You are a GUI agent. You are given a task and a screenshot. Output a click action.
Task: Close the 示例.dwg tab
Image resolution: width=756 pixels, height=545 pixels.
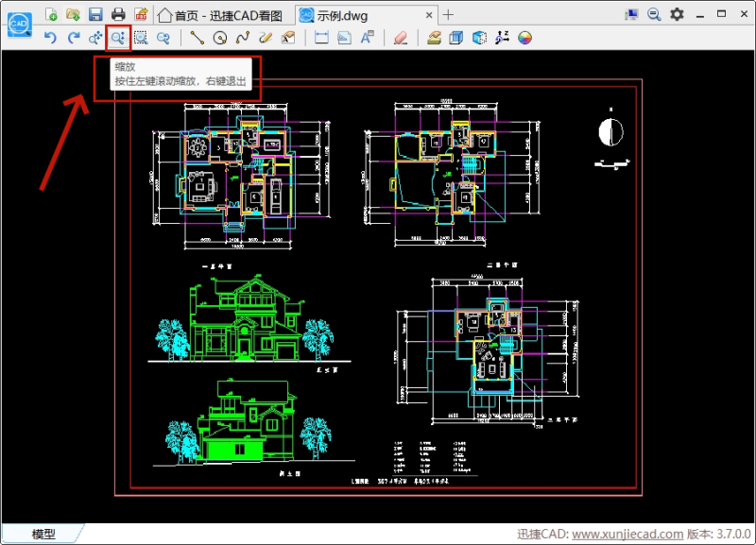click(429, 15)
